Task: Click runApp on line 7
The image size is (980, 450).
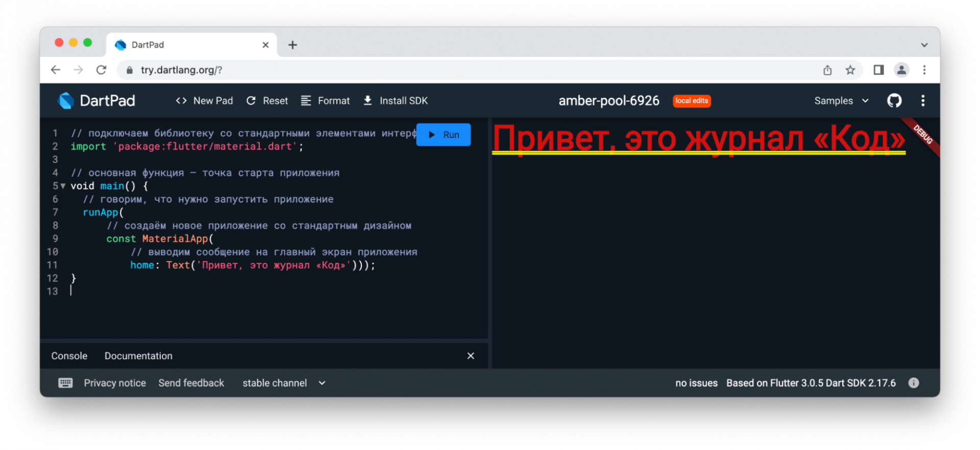Action: [x=101, y=212]
